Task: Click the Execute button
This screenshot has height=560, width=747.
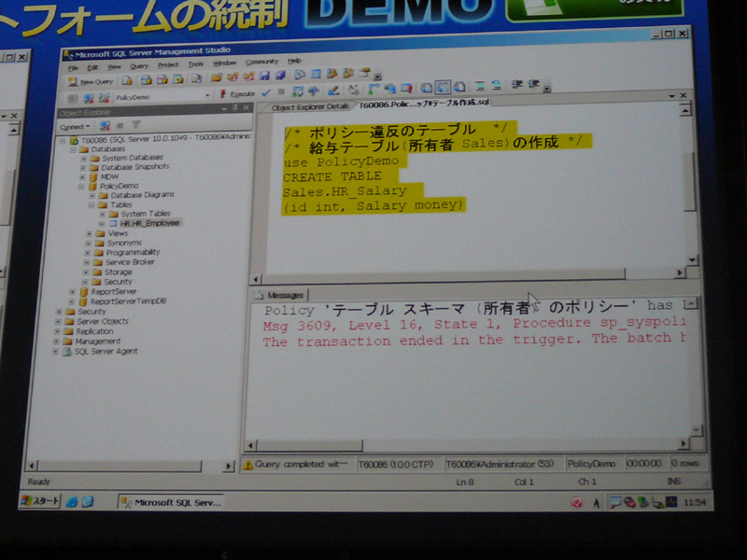Action: [238, 94]
